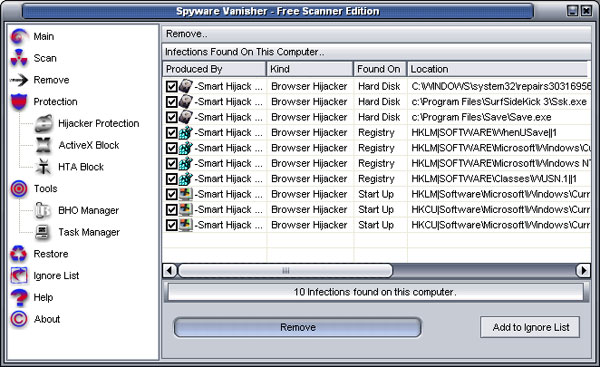Select ActiveX Block label in the tree

89,145
